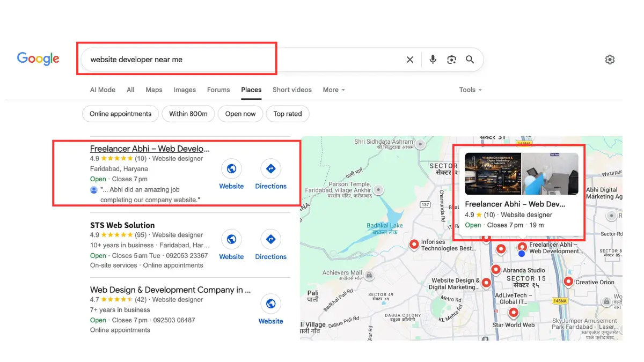Click the Website Design & Digital Marketing pin
Viewport: 644px width, 362px height.
[486, 282]
